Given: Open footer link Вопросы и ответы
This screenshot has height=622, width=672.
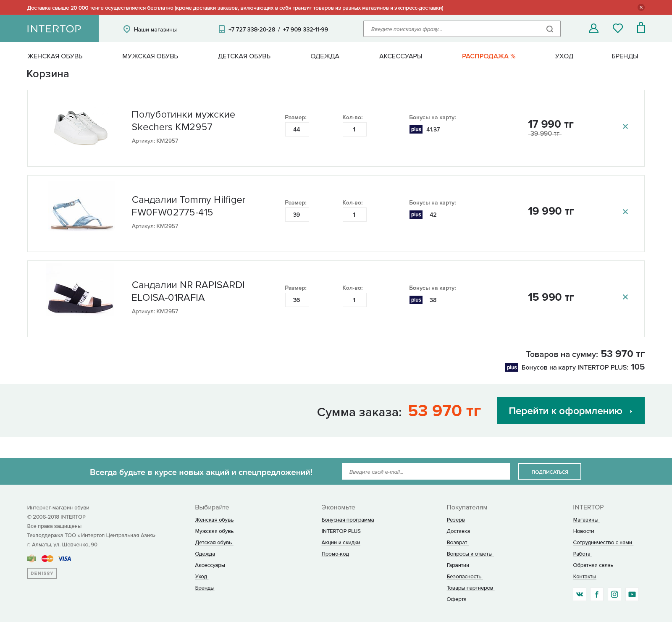Looking at the screenshot, I should tap(470, 554).
